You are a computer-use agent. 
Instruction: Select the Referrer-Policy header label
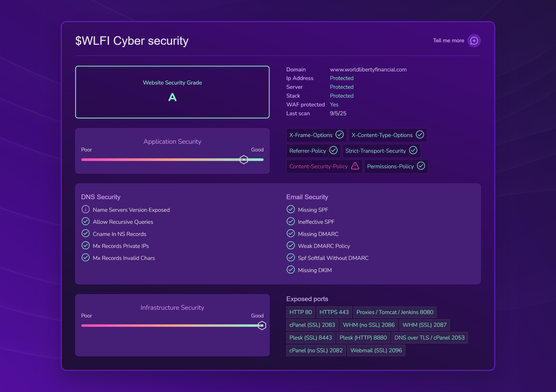[308, 151]
